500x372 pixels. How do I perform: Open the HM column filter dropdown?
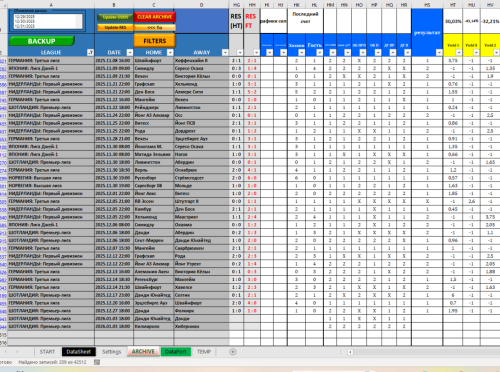(333, 53)
